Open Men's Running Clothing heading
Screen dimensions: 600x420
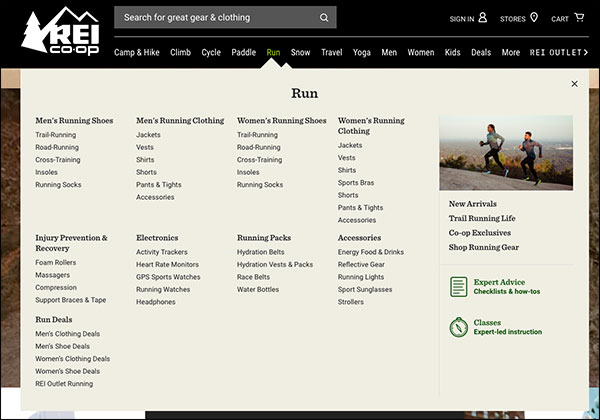(x=180, y=120)
